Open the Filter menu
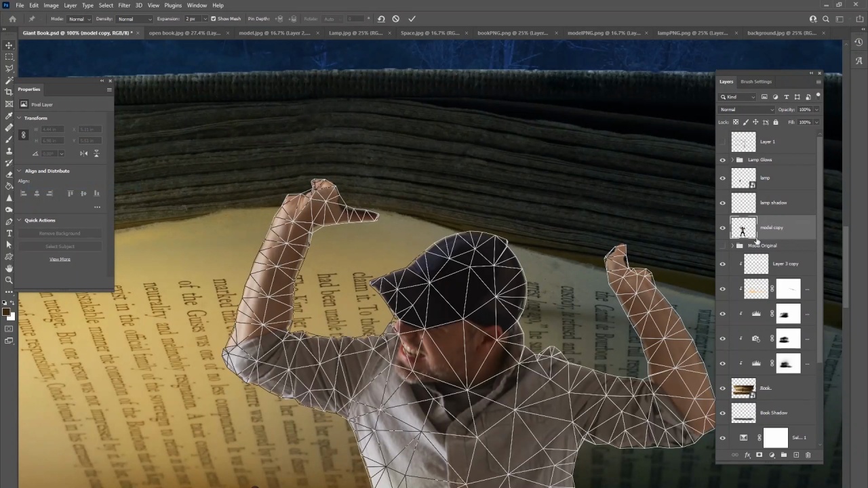The height and width of the screenshot is (488, 868). (x=124, y=5)
